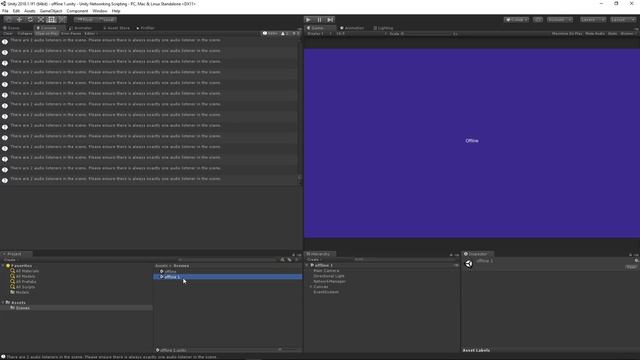Switch to the Scene tab

coord(12,28)
